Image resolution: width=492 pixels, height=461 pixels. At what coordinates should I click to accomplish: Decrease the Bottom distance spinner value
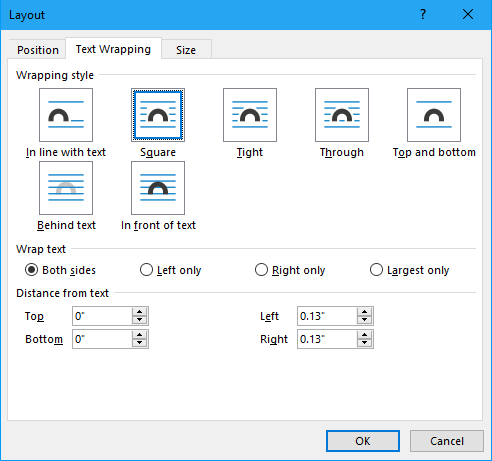[x=139, y=343]
